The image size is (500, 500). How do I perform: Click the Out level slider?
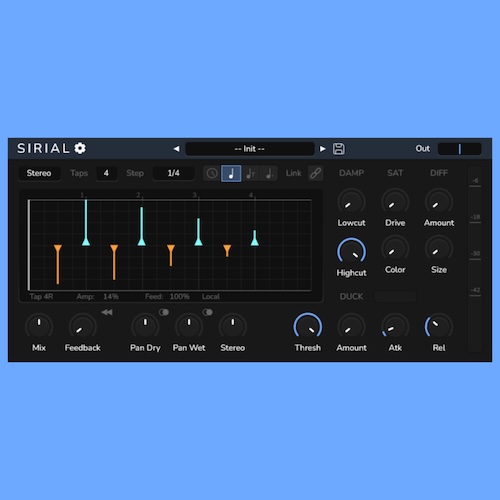pyautogui.click(x=459, y=149)
